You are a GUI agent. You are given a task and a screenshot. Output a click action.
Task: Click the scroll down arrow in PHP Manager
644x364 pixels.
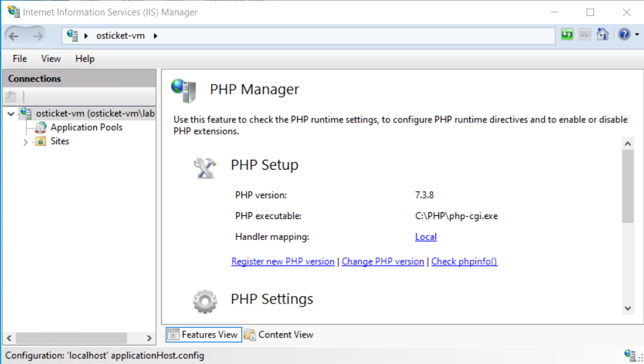(627, 308)
